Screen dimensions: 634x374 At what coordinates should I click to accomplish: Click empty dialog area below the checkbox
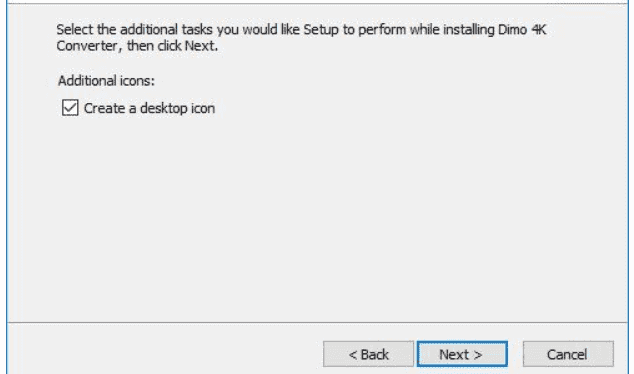tap(315, 218)
